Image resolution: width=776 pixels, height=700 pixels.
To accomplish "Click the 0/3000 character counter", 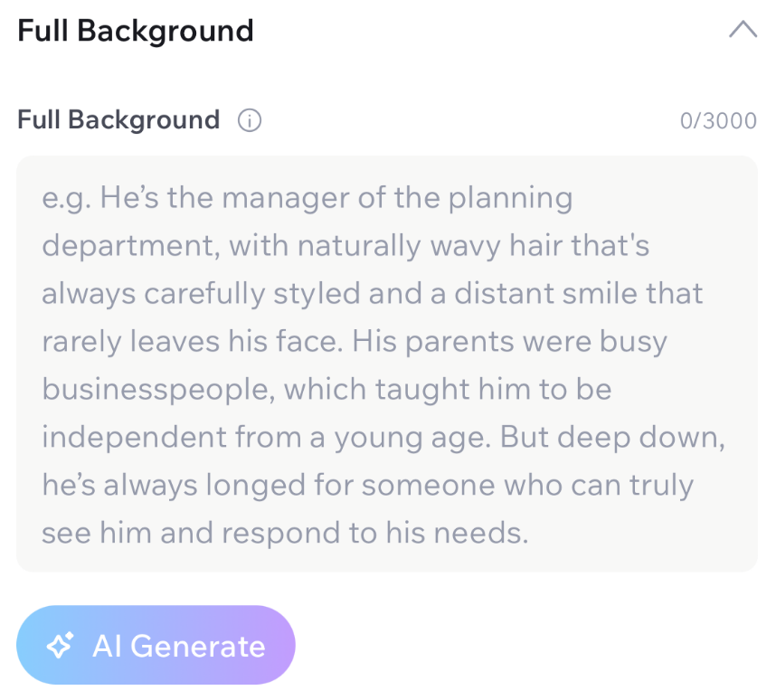I will pyautogui.click(x=718, y=121).
